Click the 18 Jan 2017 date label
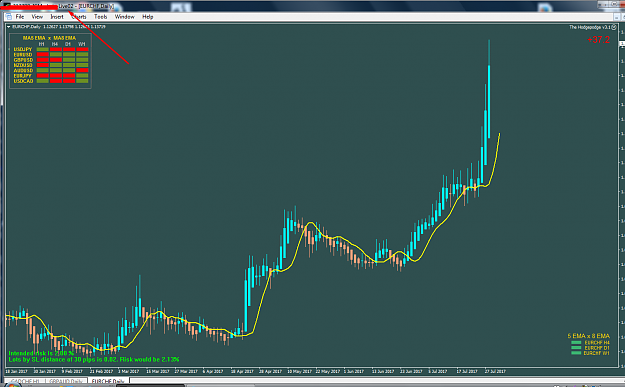625x387 pixels. coord(16,371)
